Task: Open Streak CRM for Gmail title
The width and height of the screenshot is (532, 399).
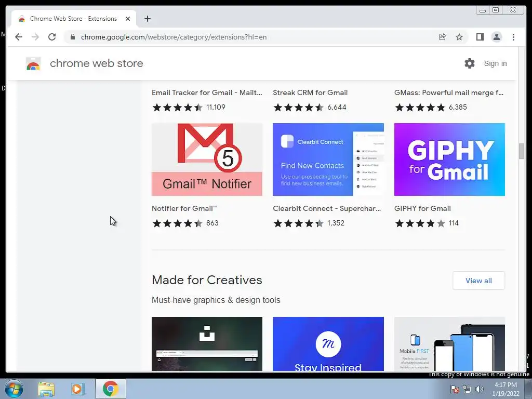Action: coord(310,92)
